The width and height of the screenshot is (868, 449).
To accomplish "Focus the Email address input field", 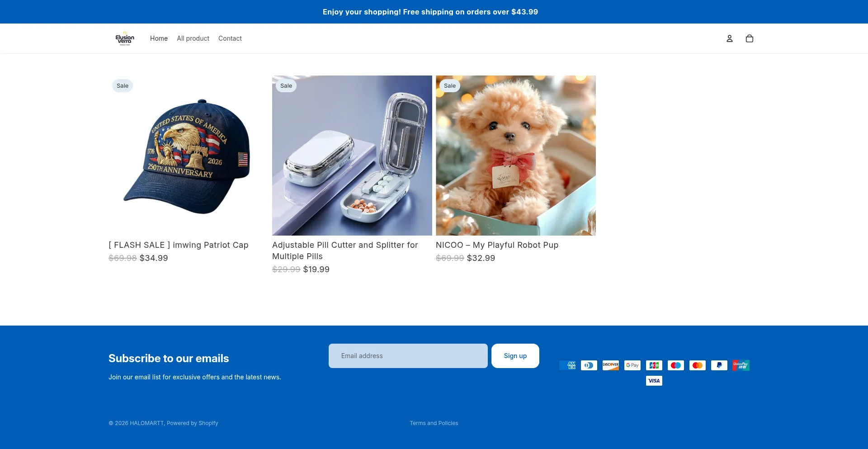I will [x=408, y=356].
